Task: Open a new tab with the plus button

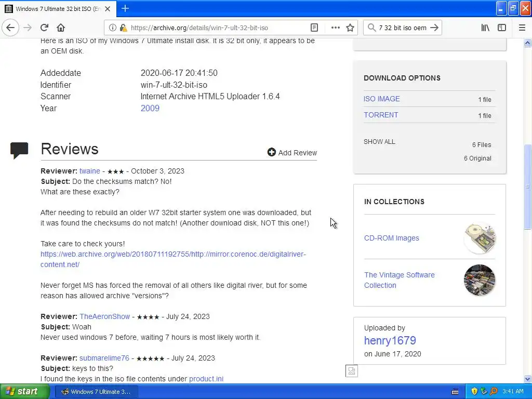Action: (x=125, y=8)
